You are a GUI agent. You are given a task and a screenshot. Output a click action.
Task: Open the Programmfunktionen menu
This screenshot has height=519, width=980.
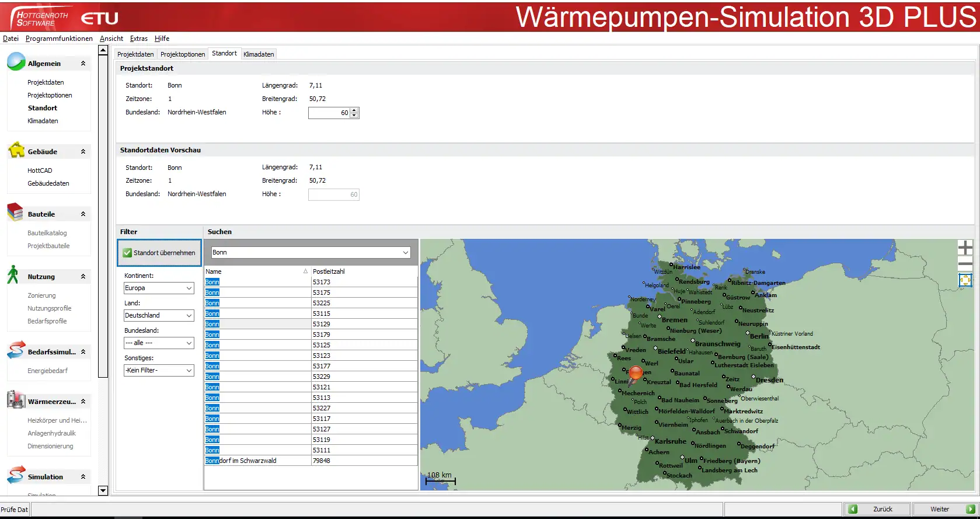pos(59,39)
